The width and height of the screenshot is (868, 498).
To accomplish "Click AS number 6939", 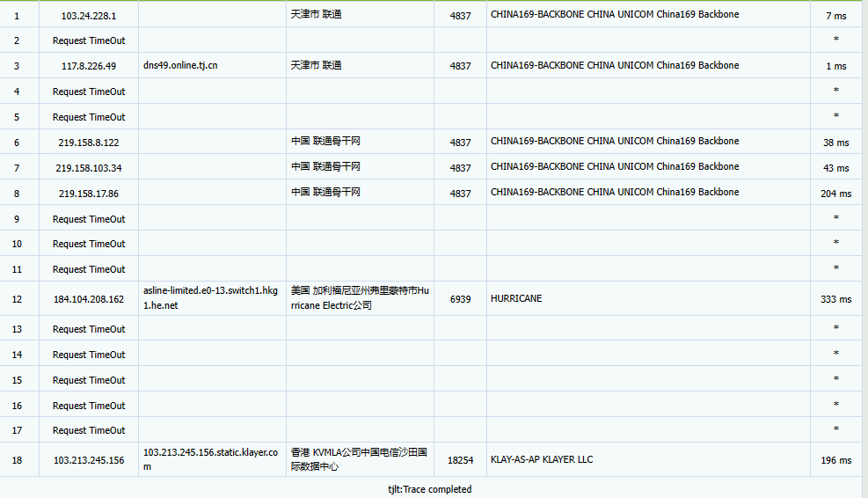I will [x=460, y=299].
